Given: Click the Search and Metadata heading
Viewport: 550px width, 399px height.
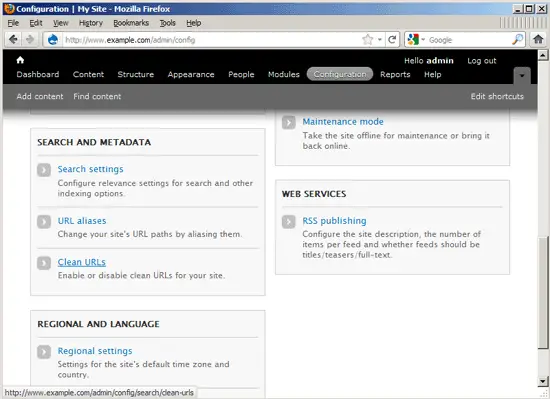Looking at the screenshot, I should [94, 142].
